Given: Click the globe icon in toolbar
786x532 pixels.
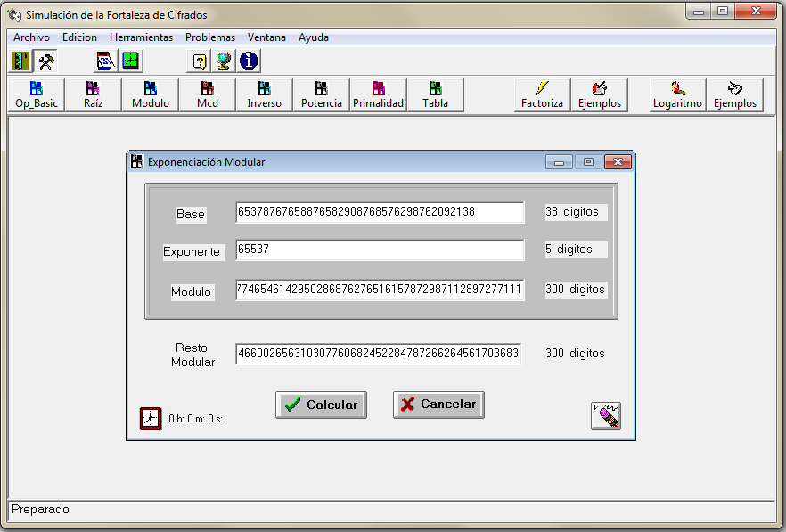Looking at the screenshot, I should point(224,61).
